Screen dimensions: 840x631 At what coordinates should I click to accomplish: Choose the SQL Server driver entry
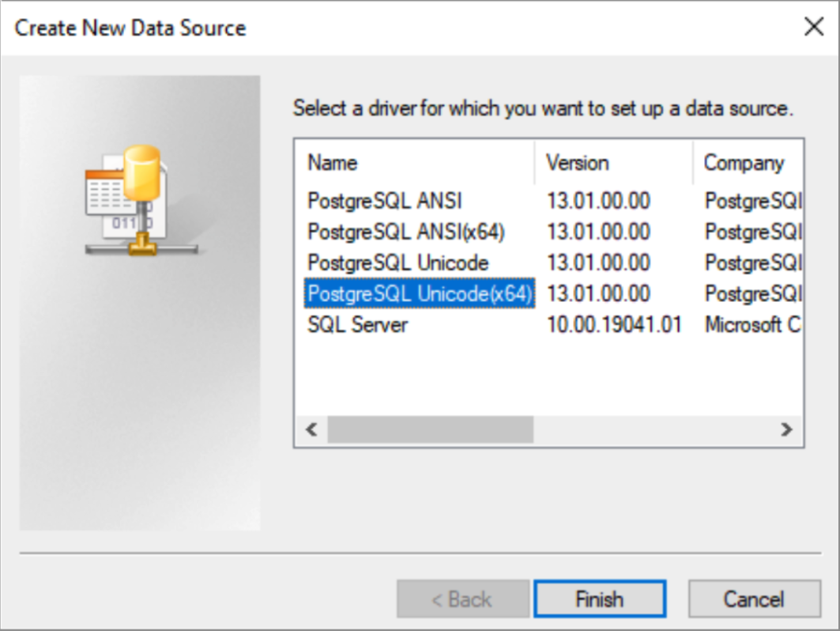pyautogui.click(x=357, y=325)
